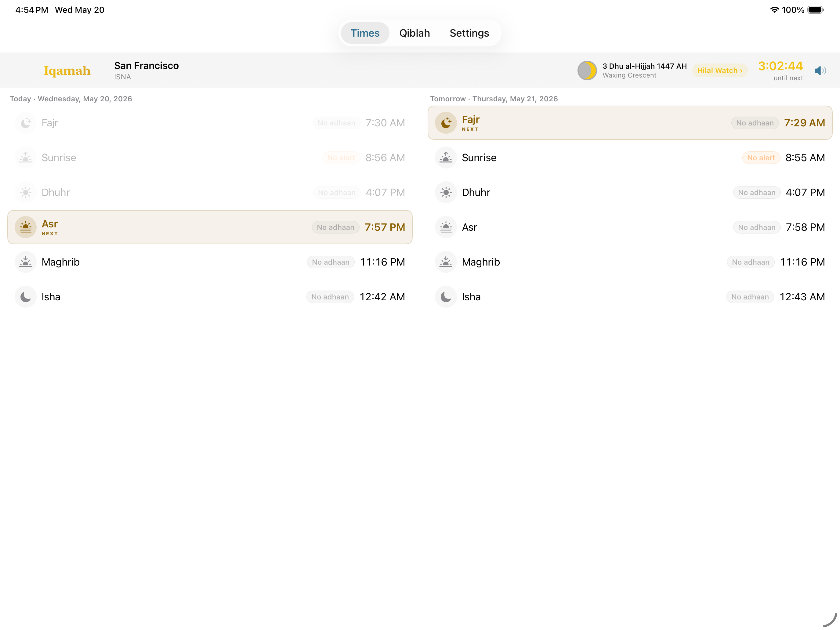The height and width of the screenshot is (630, 840).
Task: Select today's Isha 12:42 AM time
Action: click(382, 297)
